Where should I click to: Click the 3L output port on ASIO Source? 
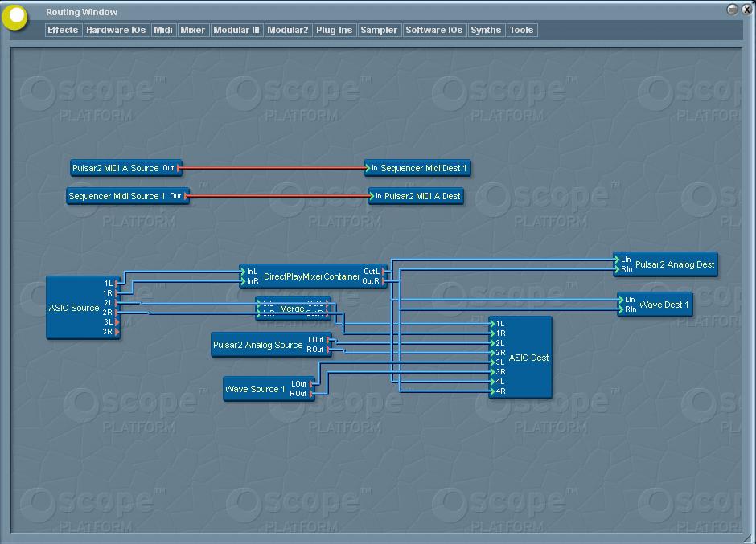pyautogui.click(x=117, y=322)
